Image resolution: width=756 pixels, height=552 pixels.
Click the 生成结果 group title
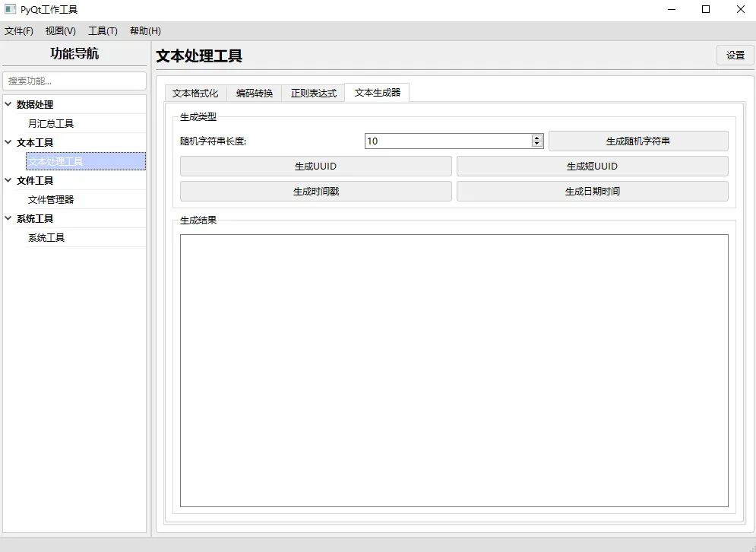[198, 220]
